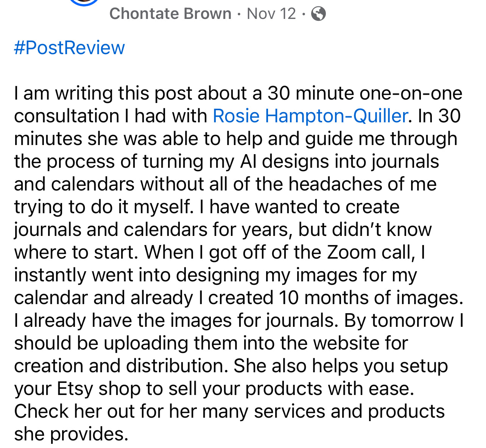Click the phrase 'AI designs into journals'

(x=340, y=162)
